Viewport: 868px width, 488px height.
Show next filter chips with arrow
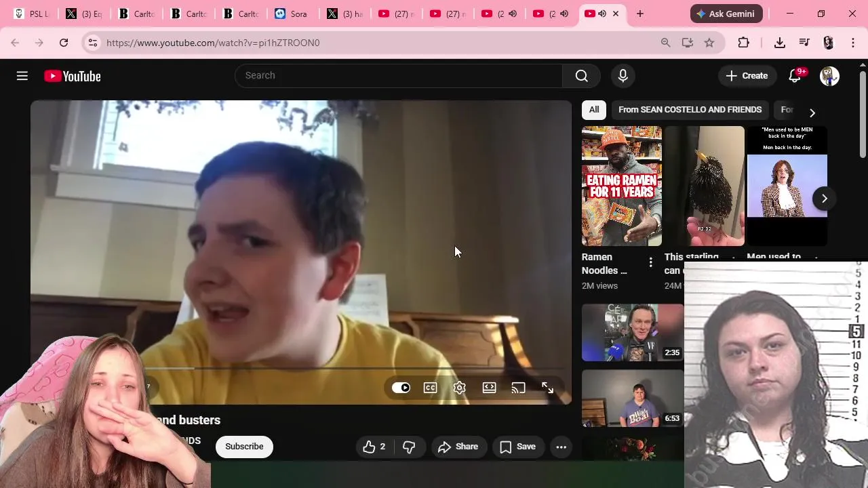(812, 113)
